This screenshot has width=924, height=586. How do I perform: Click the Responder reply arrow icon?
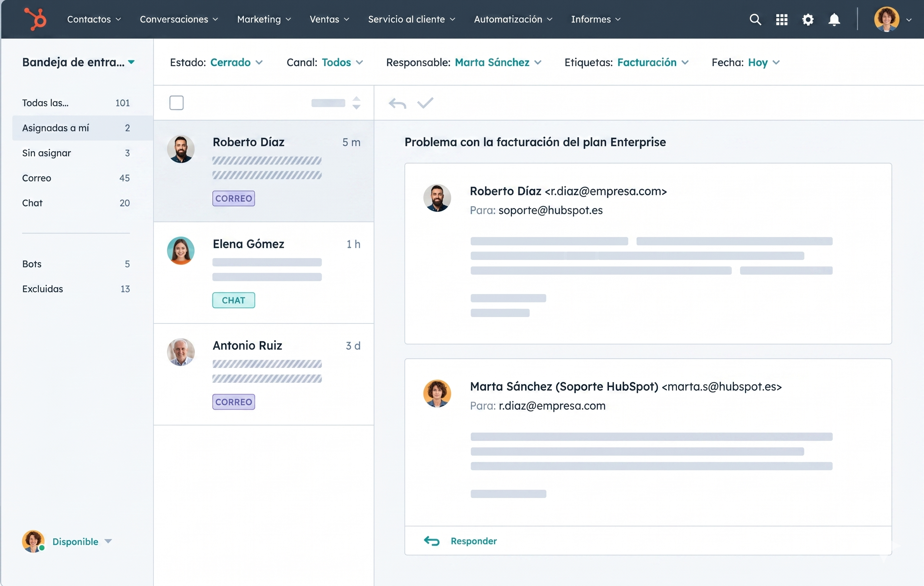coord(432,541)
